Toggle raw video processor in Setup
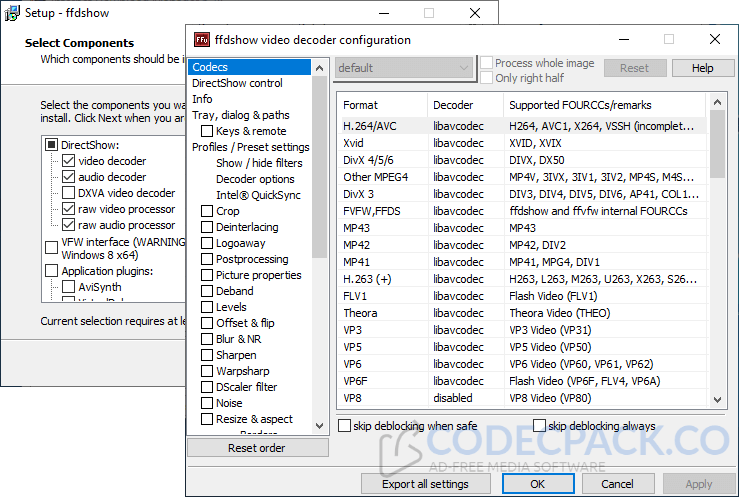Screen dimensions: 739x497 pos(68,209)
